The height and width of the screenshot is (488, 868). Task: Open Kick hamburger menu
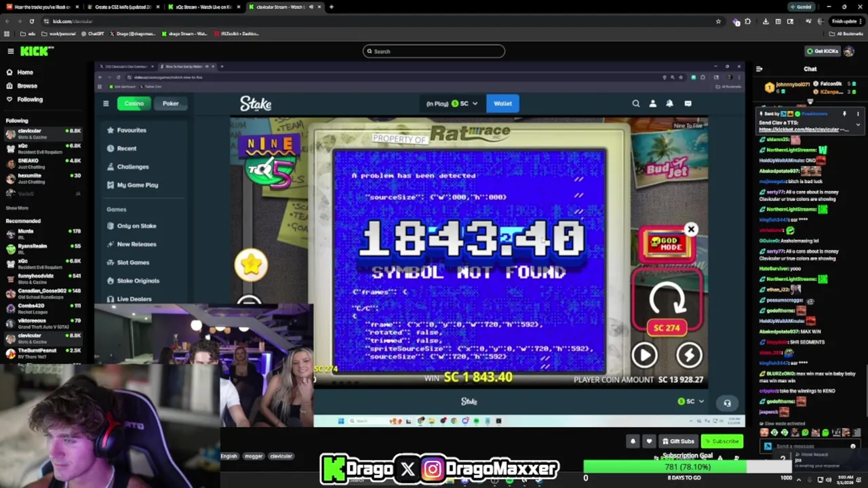[10, 52]
